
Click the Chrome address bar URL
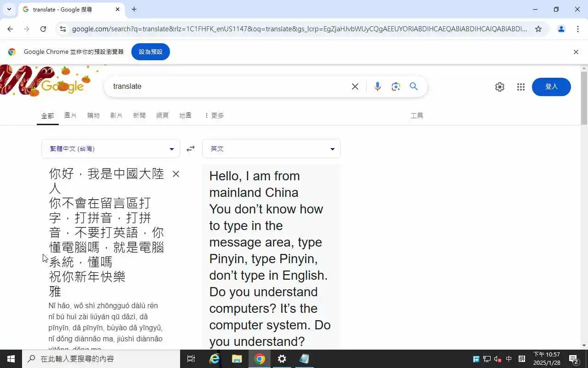300,29
